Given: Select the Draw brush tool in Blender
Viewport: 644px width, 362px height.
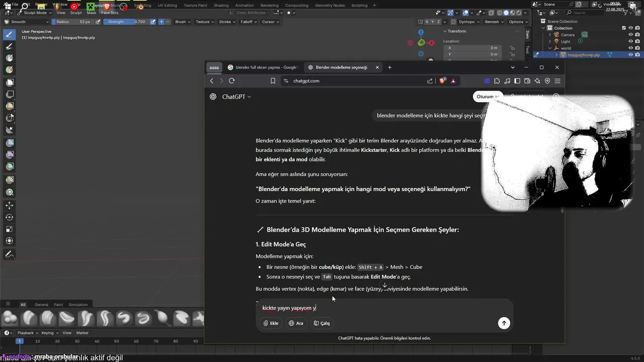Looking at the screenshot, I should pos(9,34).
